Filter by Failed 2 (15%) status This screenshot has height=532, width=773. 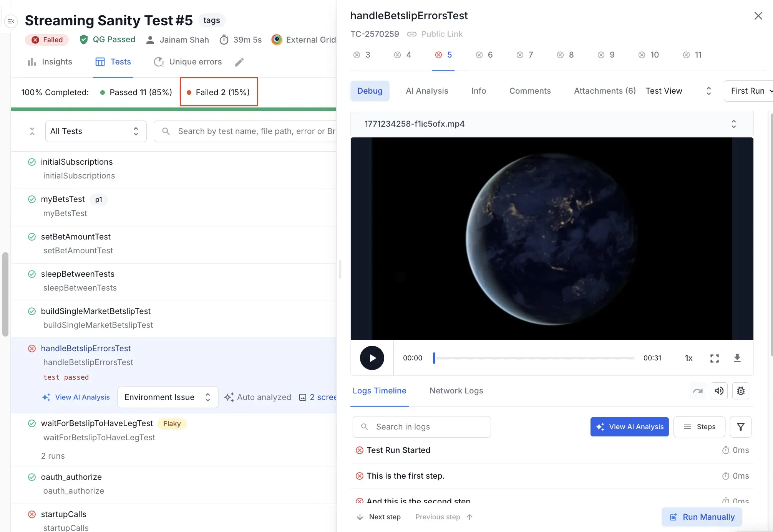point(219,92)
